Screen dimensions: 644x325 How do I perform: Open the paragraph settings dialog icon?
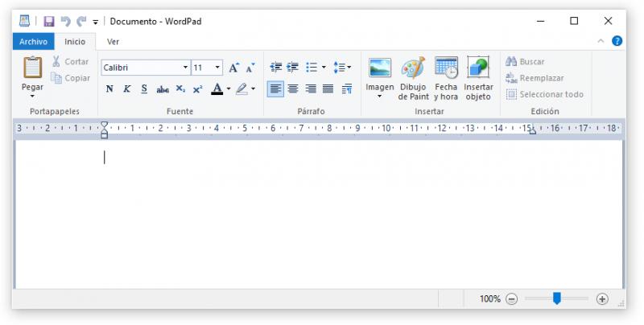(x=347, y=88)
